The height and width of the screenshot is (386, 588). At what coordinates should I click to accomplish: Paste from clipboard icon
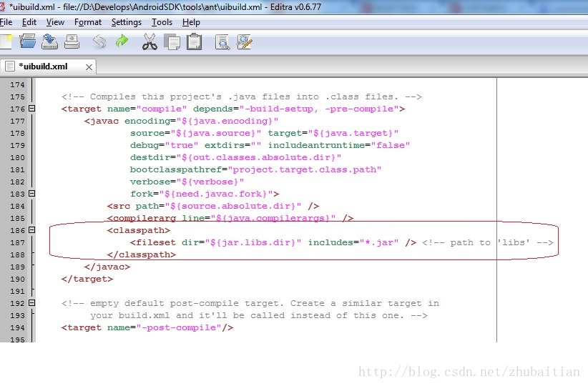(x=195, y=41)
